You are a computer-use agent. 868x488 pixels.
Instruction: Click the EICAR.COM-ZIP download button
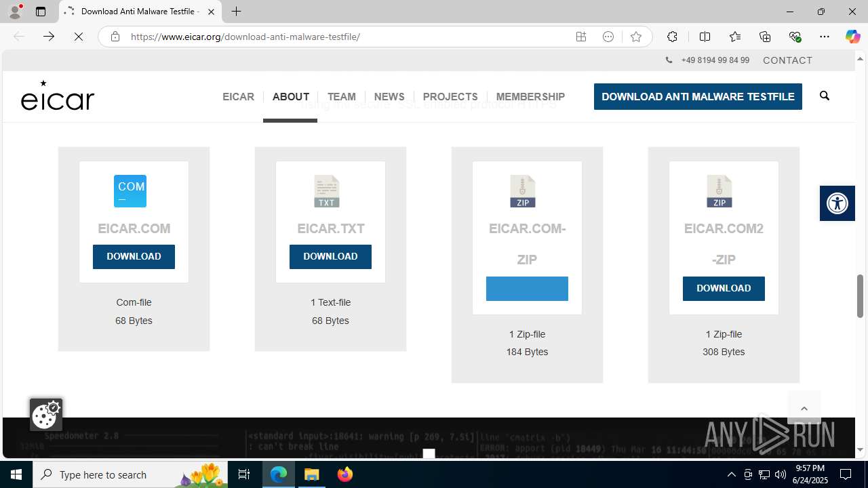pyautogui.click(x=527, y=289)
